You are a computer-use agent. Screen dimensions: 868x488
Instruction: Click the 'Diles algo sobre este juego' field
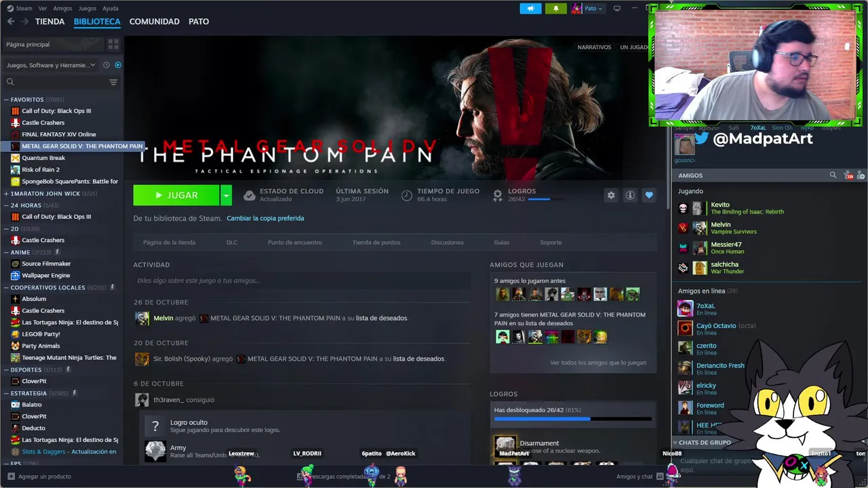pos(302,281)
